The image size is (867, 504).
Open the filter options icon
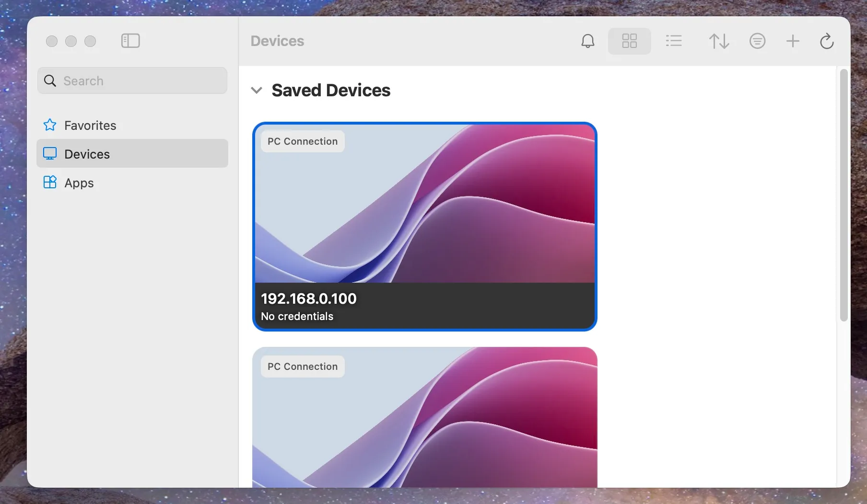[757, 41]
